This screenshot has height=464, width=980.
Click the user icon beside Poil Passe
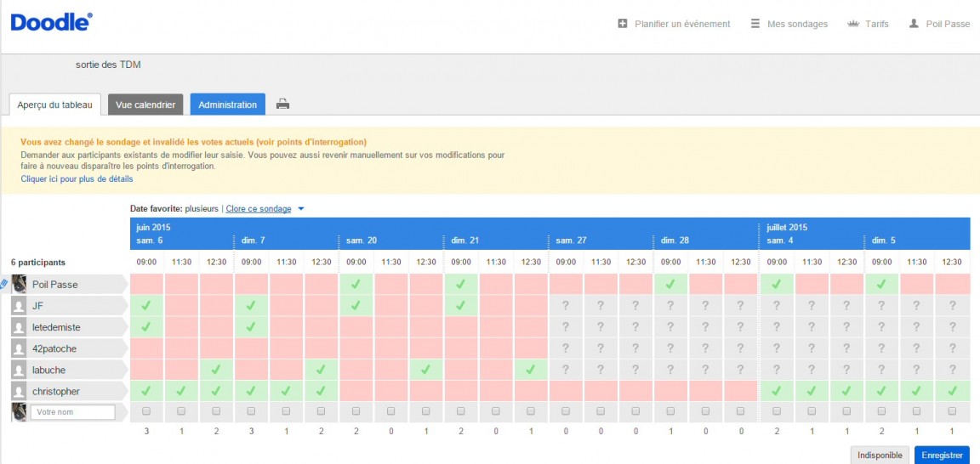click(x=914, y=24)
